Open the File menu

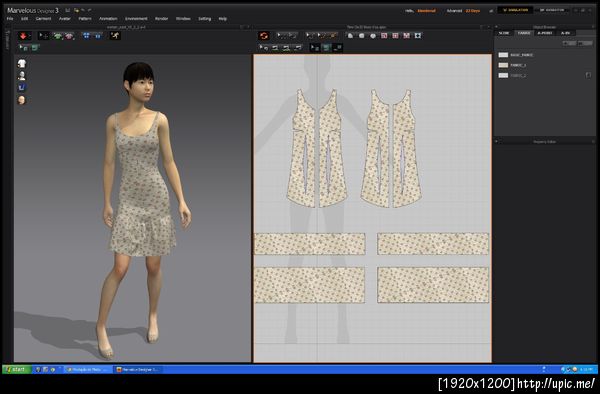click(10, 19)
